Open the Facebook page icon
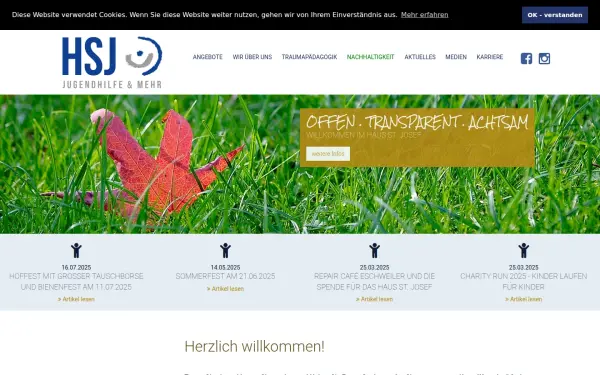600x375 pixels. coord(526,59)
